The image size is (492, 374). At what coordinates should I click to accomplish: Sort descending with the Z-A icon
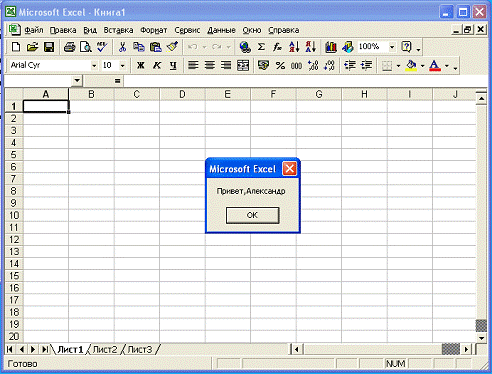point(311,47)
